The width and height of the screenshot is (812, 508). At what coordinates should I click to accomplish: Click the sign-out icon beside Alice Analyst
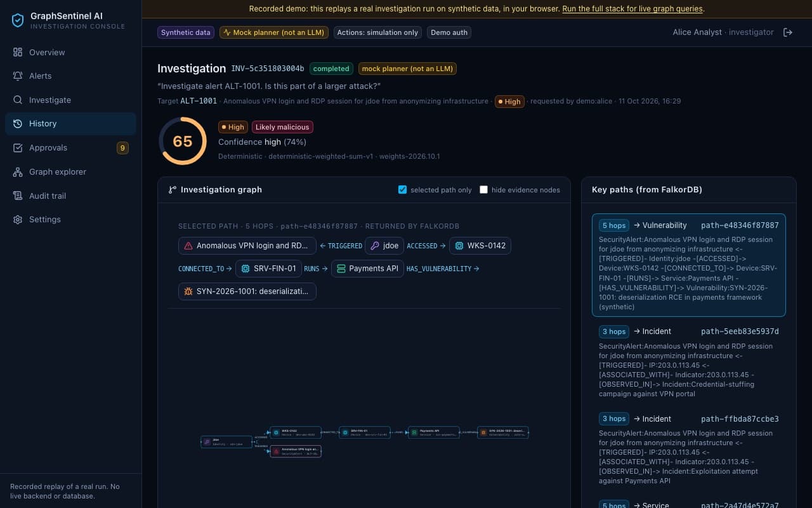[788, 32]
